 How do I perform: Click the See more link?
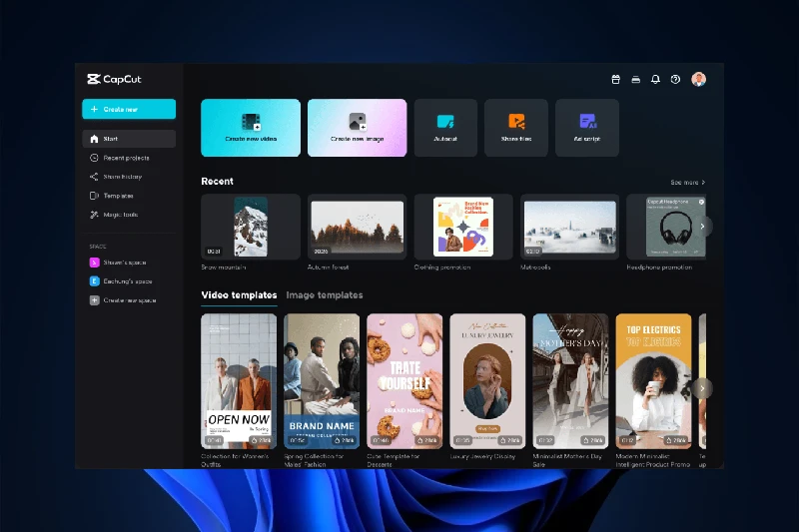tap(687, 183)
